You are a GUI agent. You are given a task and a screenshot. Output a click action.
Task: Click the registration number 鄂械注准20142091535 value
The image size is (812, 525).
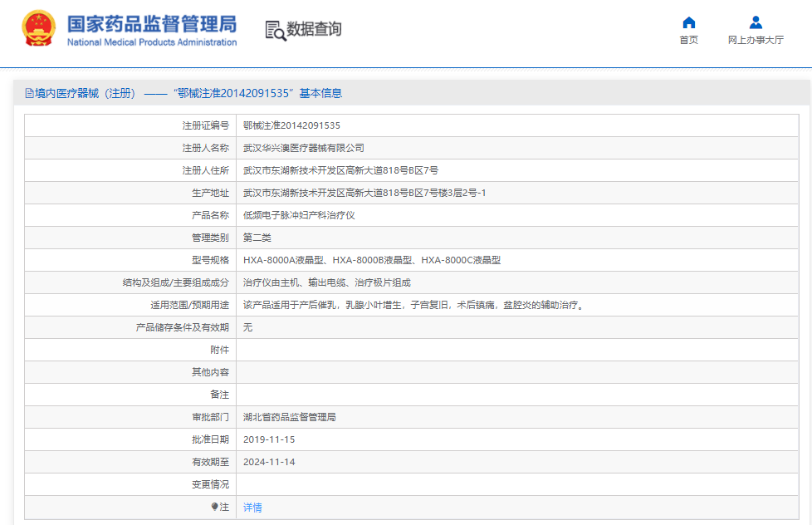291,125
